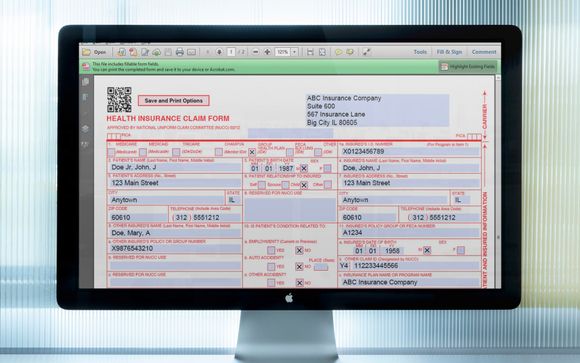Open the zoom percentage dropdown arrow
580x363 pixels.
coord(295,52)
